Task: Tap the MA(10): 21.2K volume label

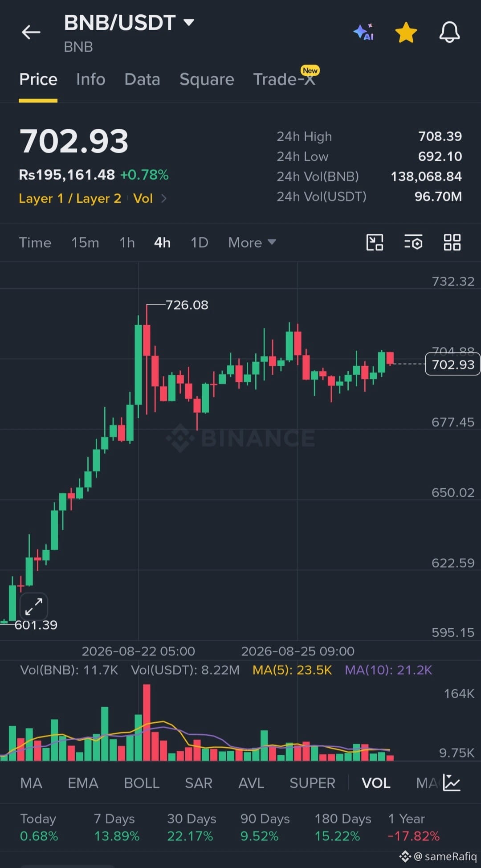Action: click(x=388, y=670)
